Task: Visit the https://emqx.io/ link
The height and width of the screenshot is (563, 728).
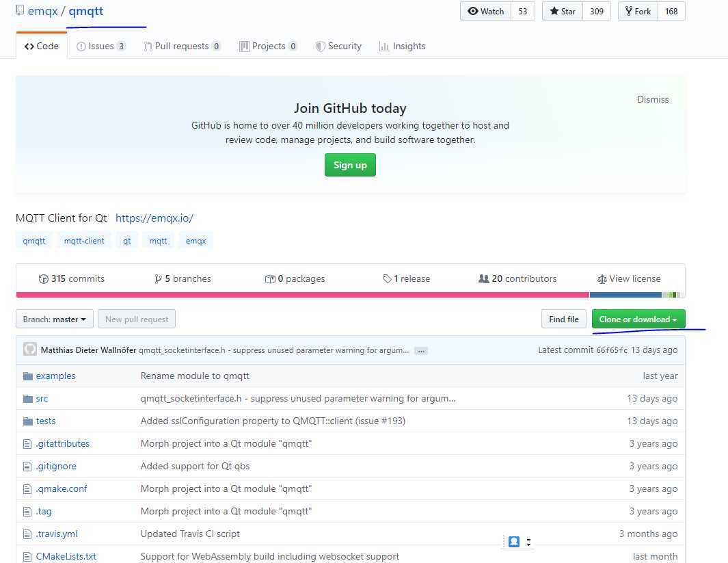Action: point(154,218)
